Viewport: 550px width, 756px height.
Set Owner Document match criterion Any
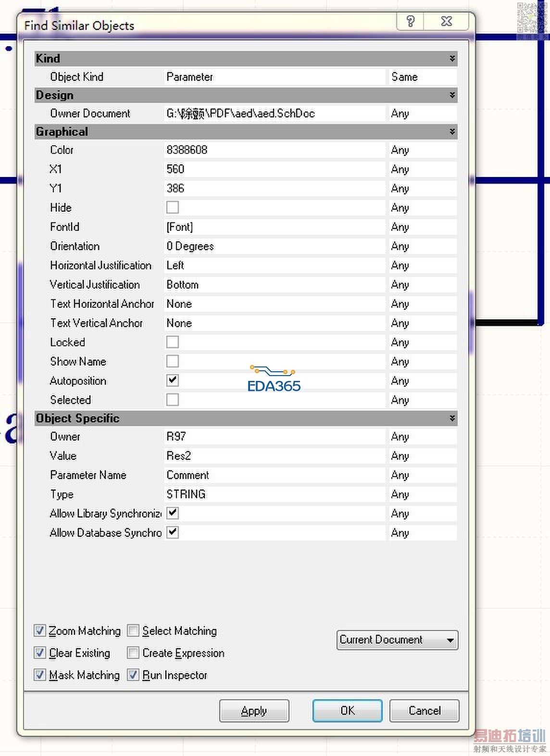[x=422, y=113]
